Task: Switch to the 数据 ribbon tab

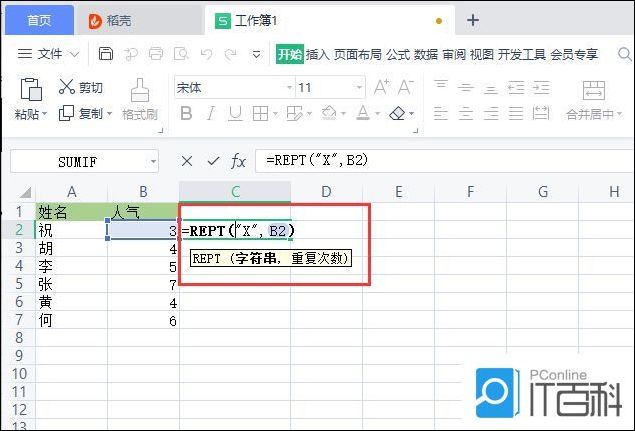Action: coord(426,54)
